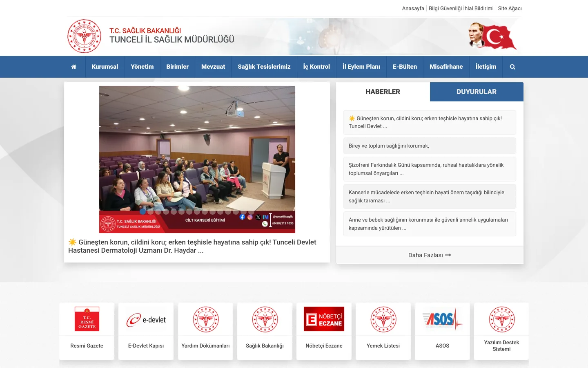Select Birimler in the navigation bar
The width and height of the screenshot is (588, 368).
point(178,67)
